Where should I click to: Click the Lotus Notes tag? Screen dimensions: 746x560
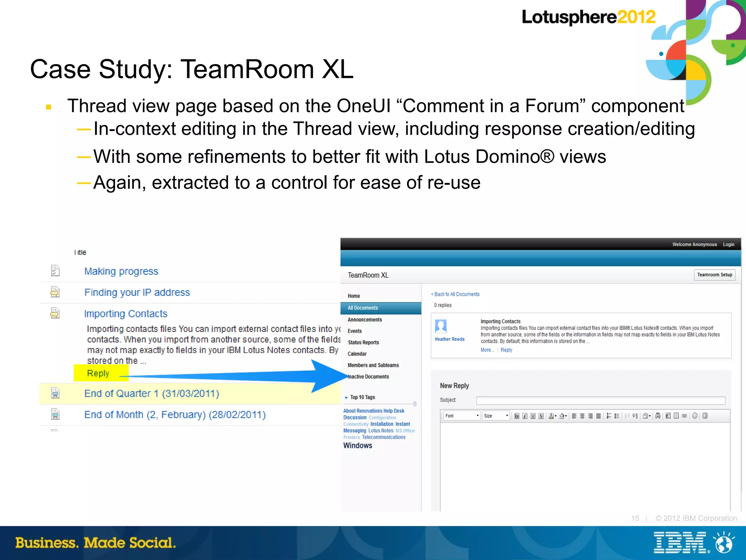[x=381, y=431]
